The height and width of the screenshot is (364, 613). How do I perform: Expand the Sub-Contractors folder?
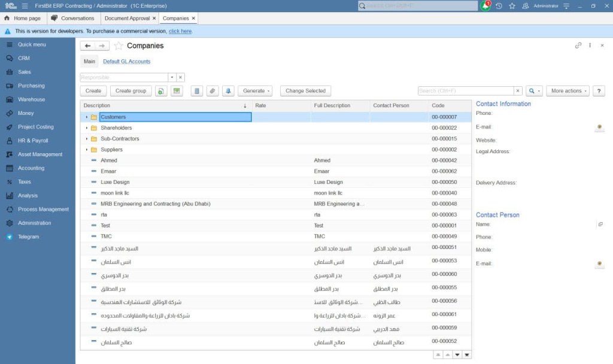pyautogui.click(x=86, y=139)
